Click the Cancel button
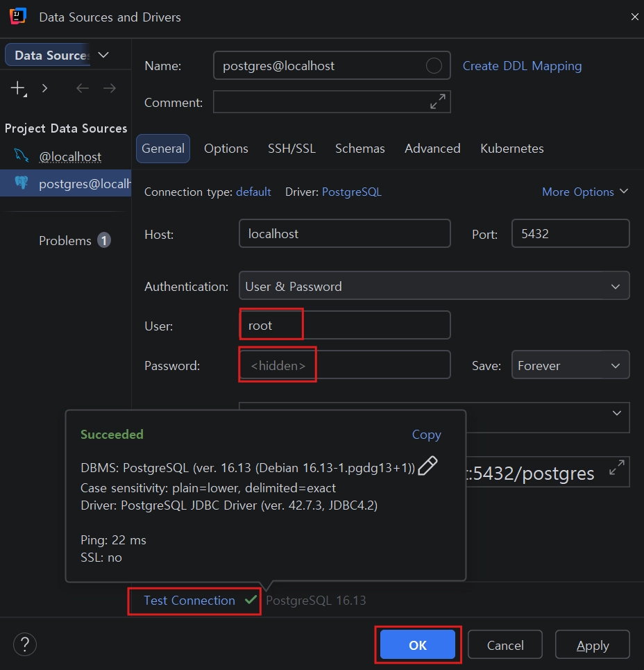The image size is (644, 670). [x=505, y=644]
